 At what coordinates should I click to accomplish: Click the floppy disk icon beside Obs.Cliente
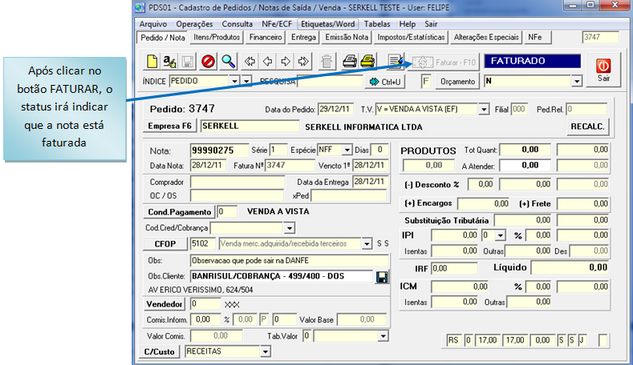tap(381, 277)
